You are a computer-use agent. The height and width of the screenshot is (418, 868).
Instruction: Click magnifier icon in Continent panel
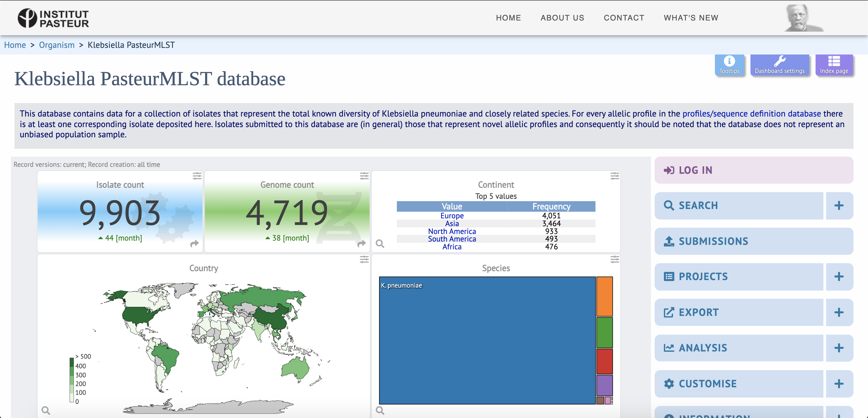click(x=380, y=244)
